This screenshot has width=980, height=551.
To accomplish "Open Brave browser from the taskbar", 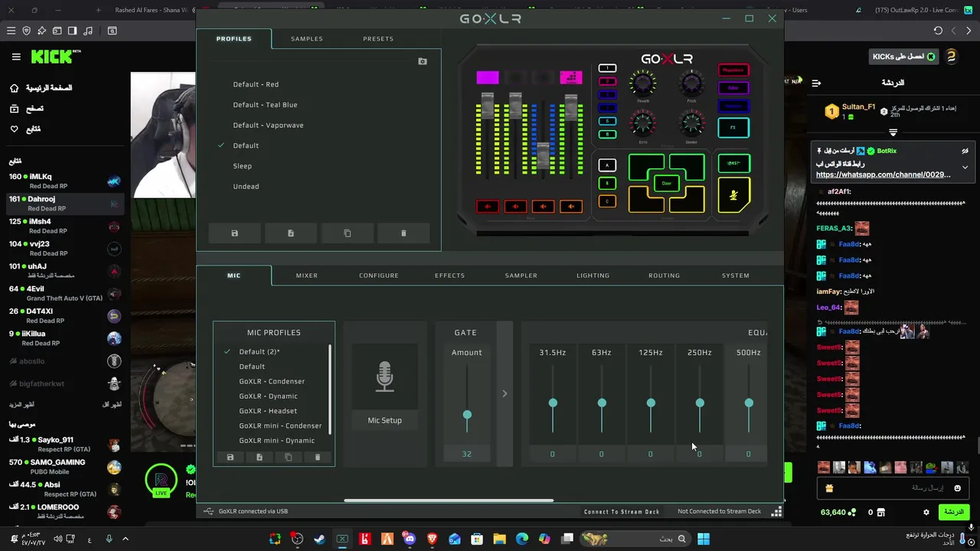I will click(x=432, y=540).
